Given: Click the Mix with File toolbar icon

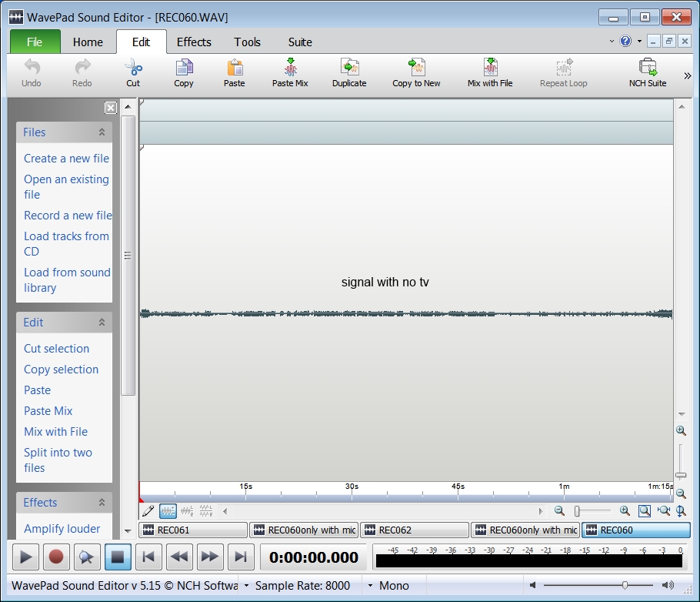Looking at the screenshot, I should point(490,68).
